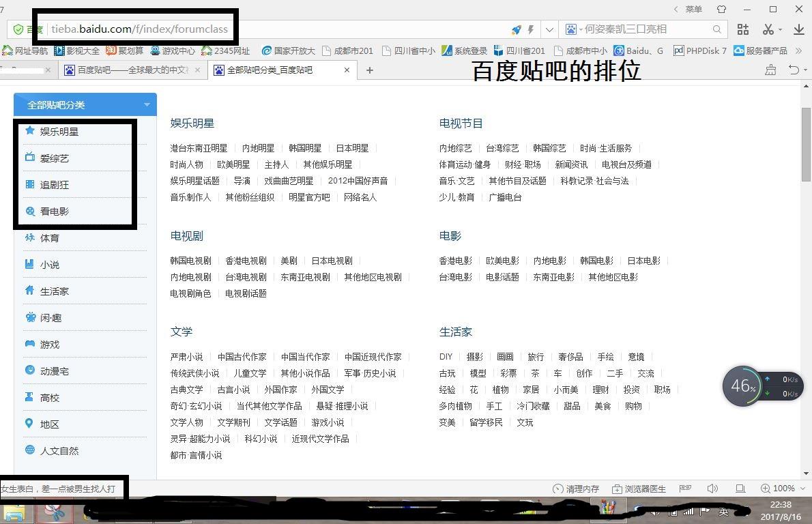Open the 娱乐明星 section heading
The image size is (812, 524).
192,123
